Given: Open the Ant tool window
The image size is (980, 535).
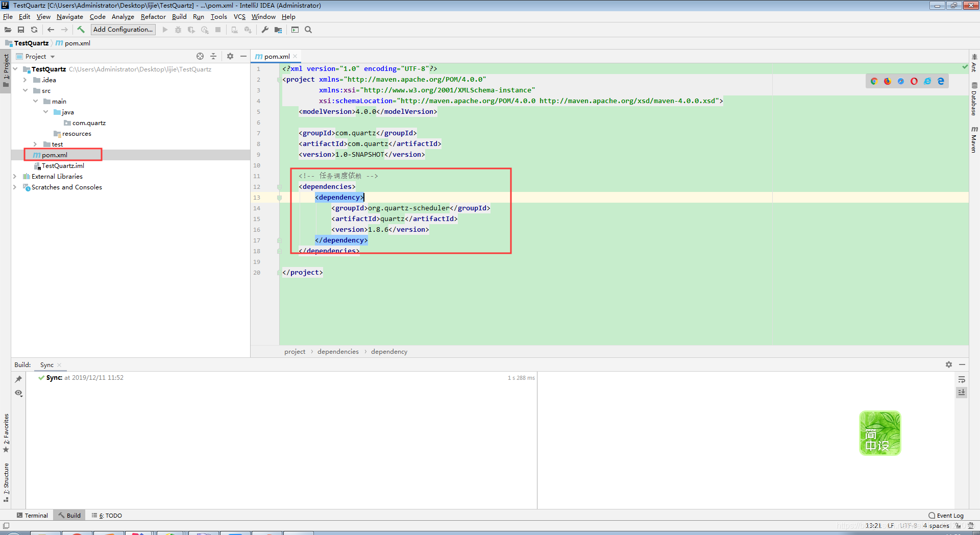Looking at the screenshot, I should tap(974, 63).
